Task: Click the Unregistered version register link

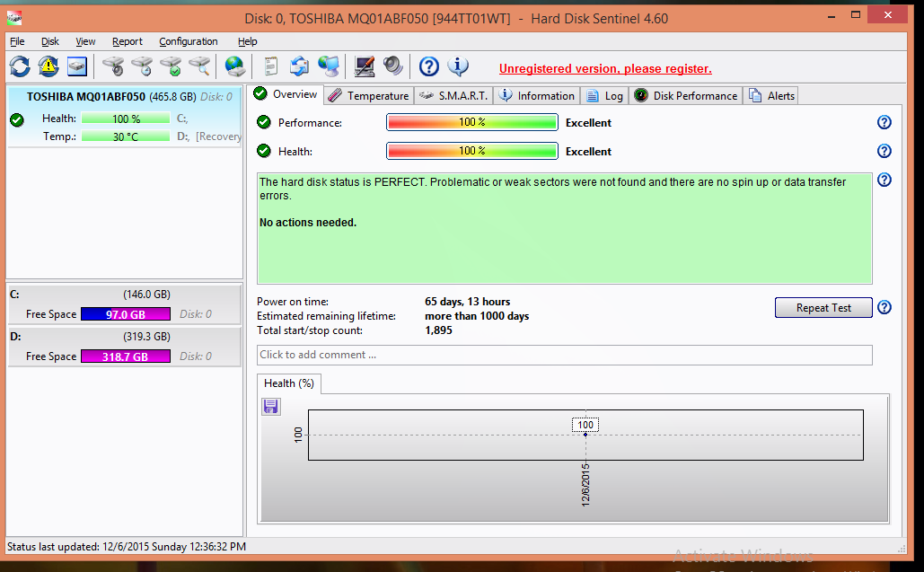Action: pyautogui.click(x=605, y=68)
